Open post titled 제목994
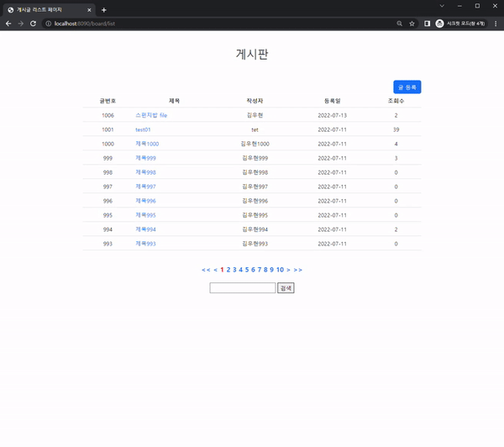This screenshot has height=447, width=504. pos(145,229)
